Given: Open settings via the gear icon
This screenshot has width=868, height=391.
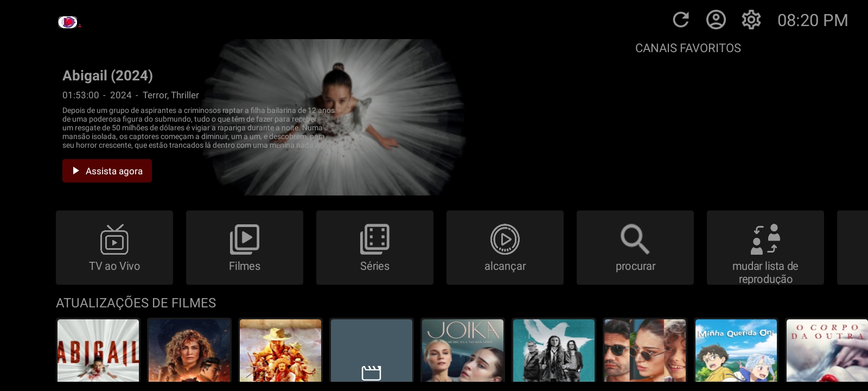Looking at the screenshot, I should point(751,20).
